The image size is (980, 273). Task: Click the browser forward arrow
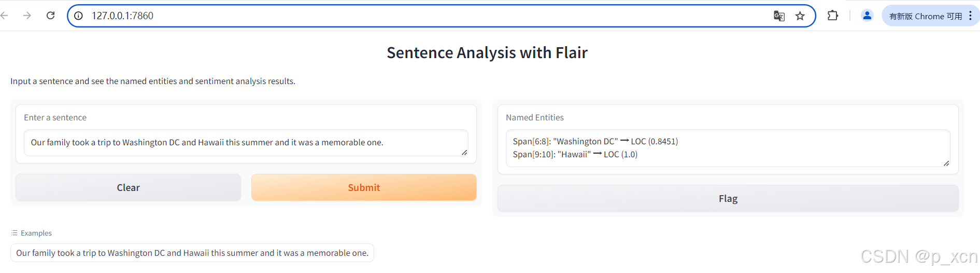click(x=27, y=16)
